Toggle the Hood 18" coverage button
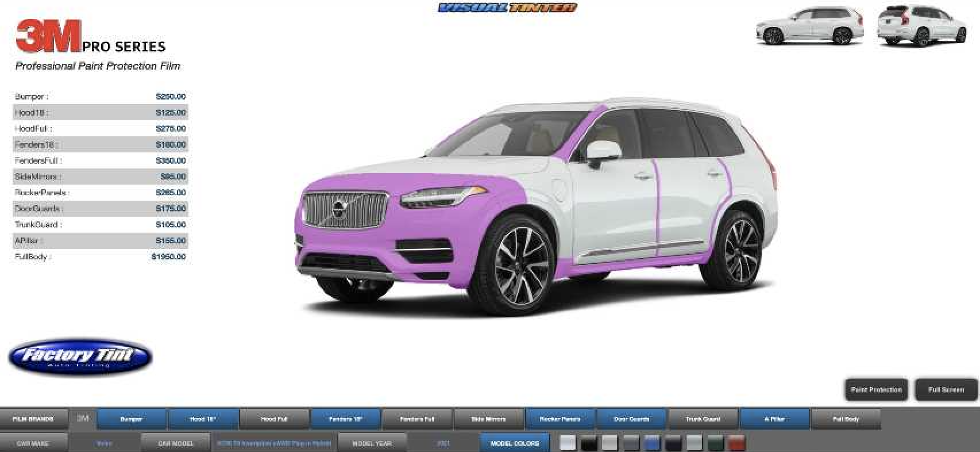The width and height of the screenshot is (980, 452). [x=203, y=419]
